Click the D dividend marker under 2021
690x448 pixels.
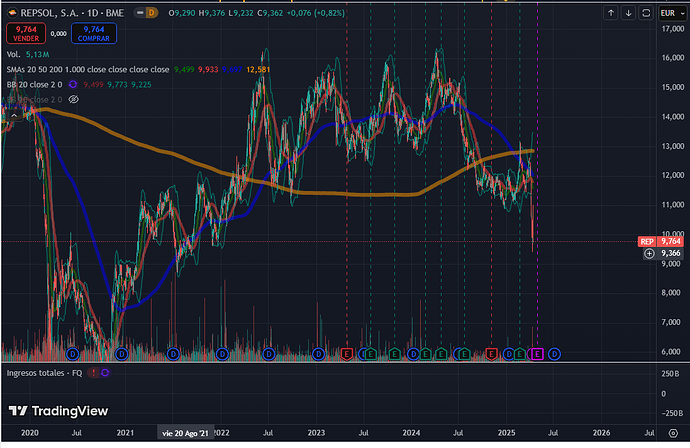coord(121,354)
